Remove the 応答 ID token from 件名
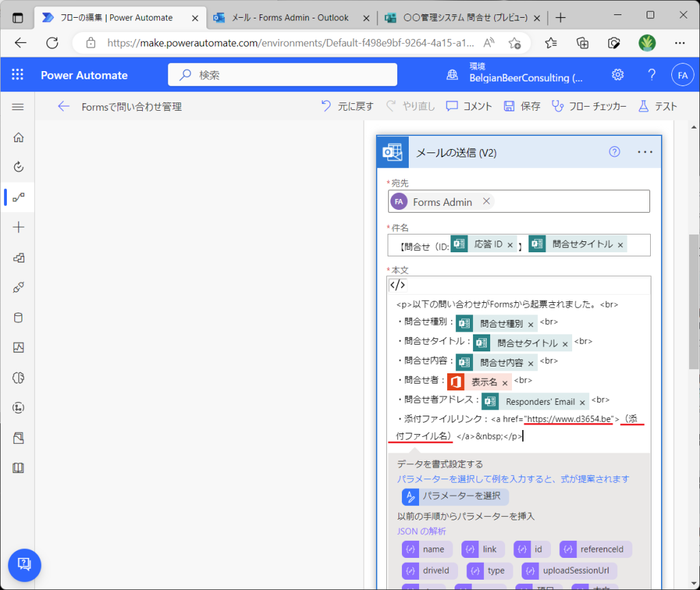This screenshot has width=700, height=590. pos(510,245)
